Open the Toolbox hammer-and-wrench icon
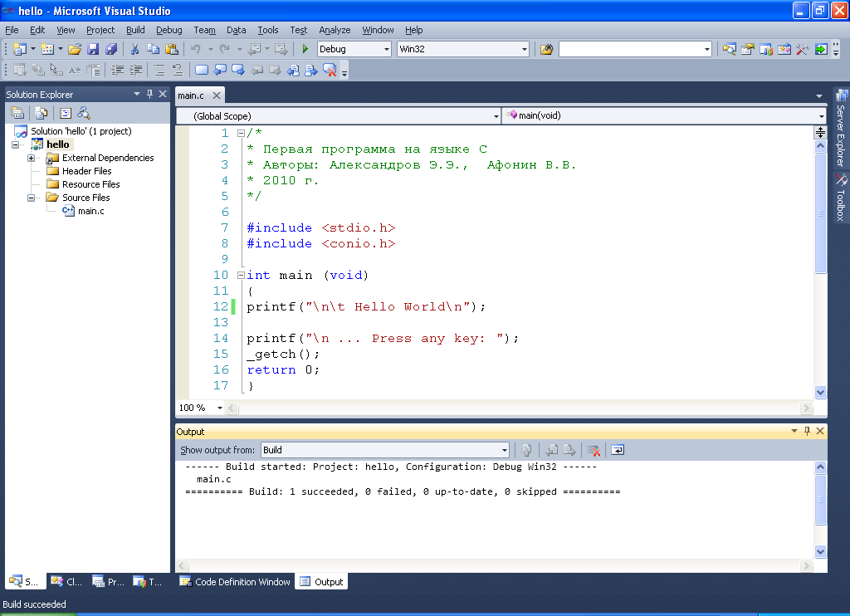This screenshot has height=616, width=850. [803, 49]
